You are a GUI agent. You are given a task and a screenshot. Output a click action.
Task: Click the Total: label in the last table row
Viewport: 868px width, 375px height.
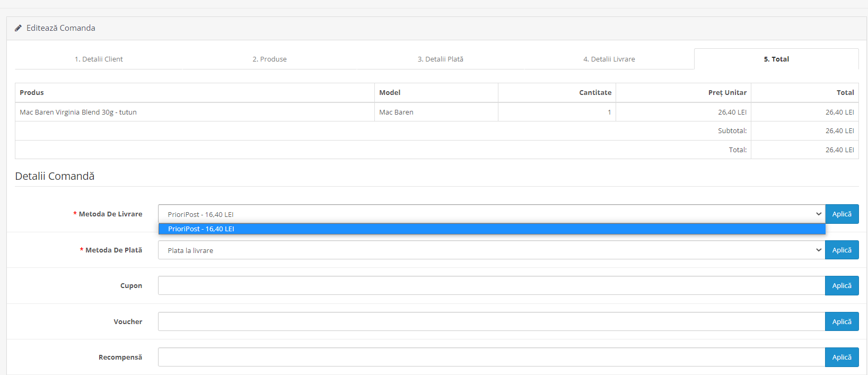pyautogui.click(x=738, y=150)
